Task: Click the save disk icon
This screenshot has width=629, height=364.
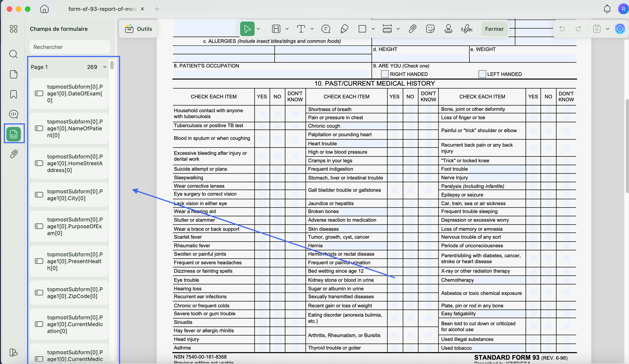Action: click(597, 29)
